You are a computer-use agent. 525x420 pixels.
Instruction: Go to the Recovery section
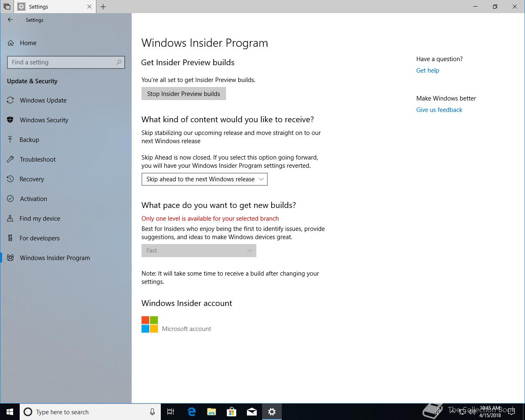pos(66,179)
